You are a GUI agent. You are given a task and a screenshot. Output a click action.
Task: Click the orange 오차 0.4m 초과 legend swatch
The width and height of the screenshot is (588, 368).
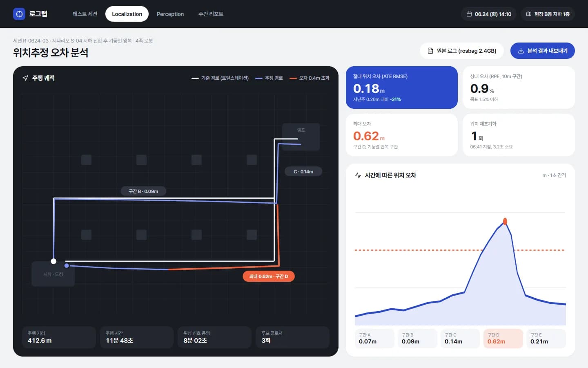coord(293,78)
